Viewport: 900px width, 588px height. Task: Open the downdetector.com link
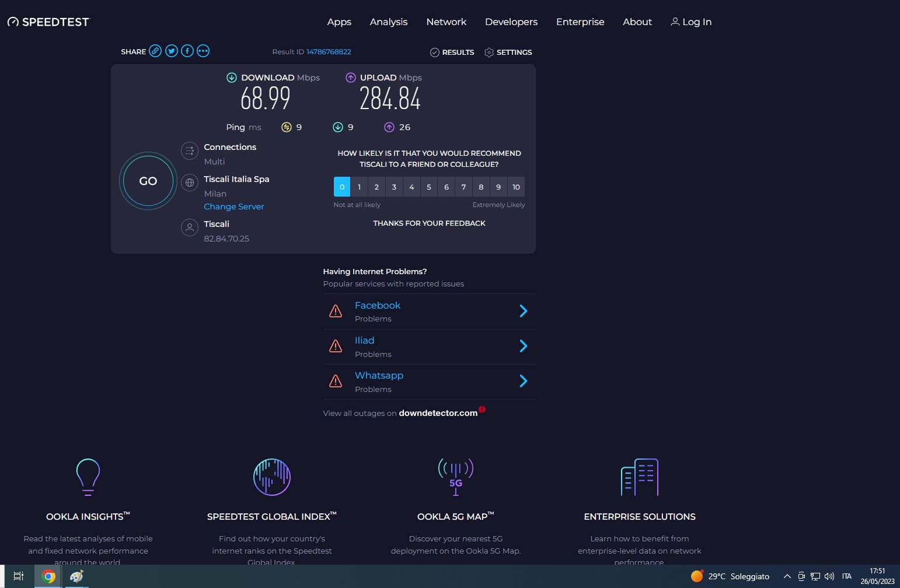point(438,413)
